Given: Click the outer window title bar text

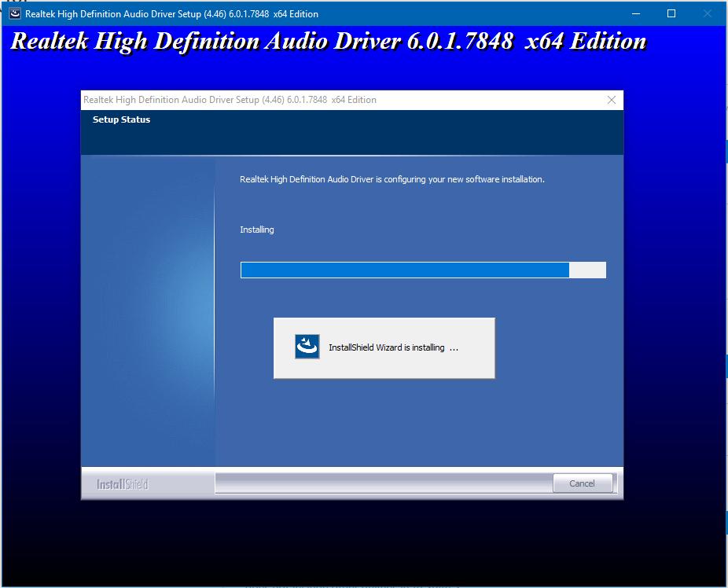Looking at the screenshot, I should tap(171, 14).
